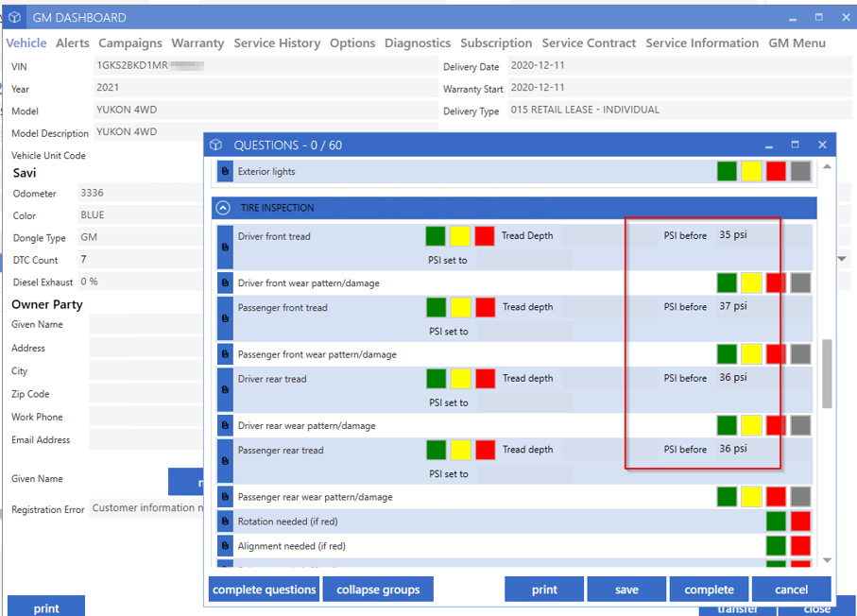View the Subscription tab
This screenshot has height=616, width=857.
click(x=496, y=43)
